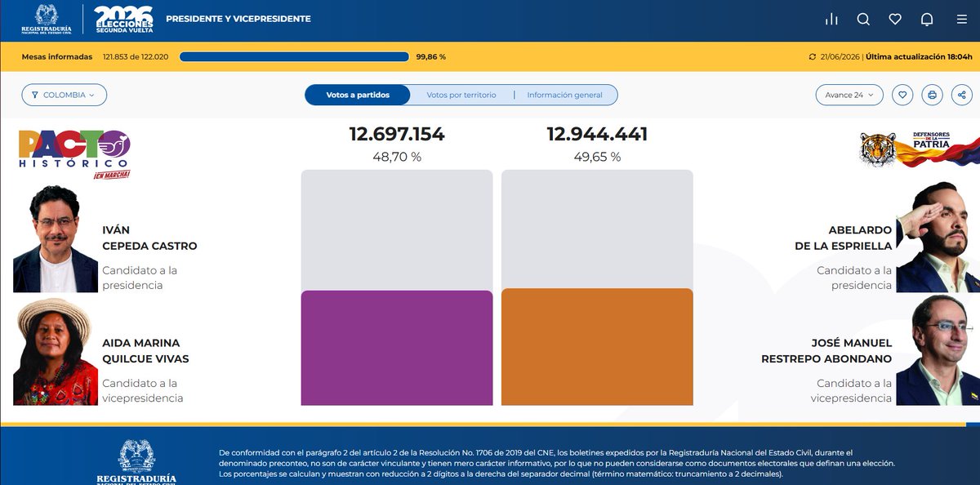This screenshot has height=485, width=980.
Task: Click Aida Marina Quilcue Vivas's photo
Action: click(56, 351)
